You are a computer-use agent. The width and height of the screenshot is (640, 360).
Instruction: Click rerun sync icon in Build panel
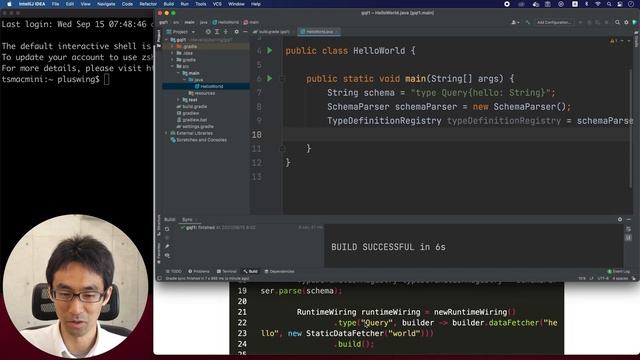[x=167, y=229]
